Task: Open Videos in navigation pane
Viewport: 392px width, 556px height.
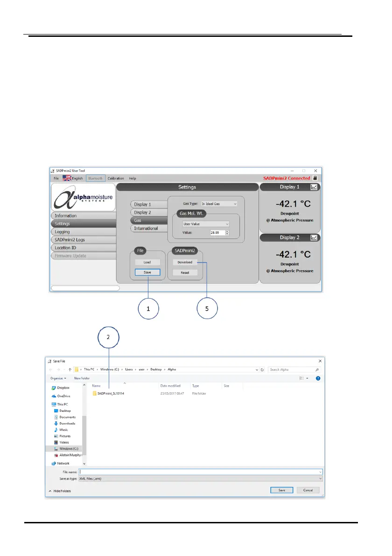Action: coord(62,443)
